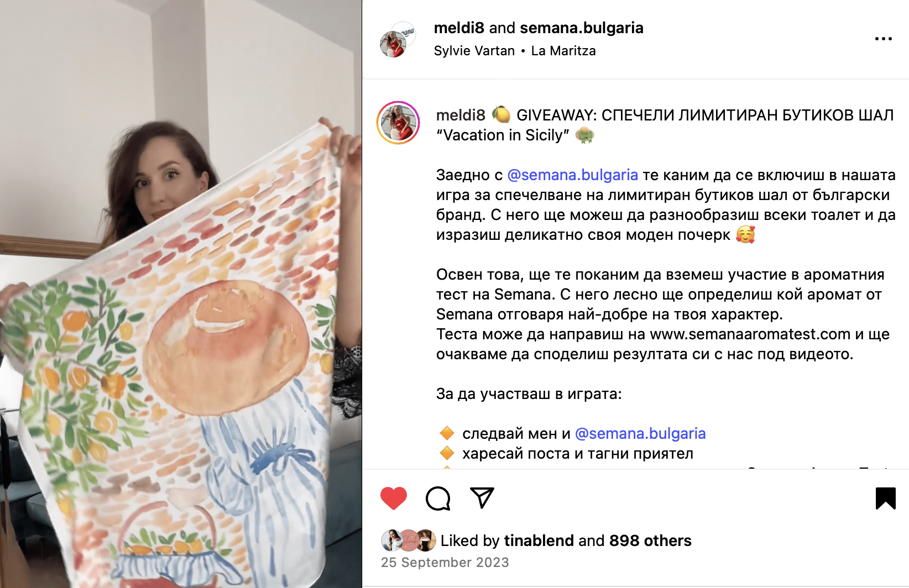Open the meldi8 profile from the header
The image size is (909, 588).
pyautogui.click(x=459, y=28)
